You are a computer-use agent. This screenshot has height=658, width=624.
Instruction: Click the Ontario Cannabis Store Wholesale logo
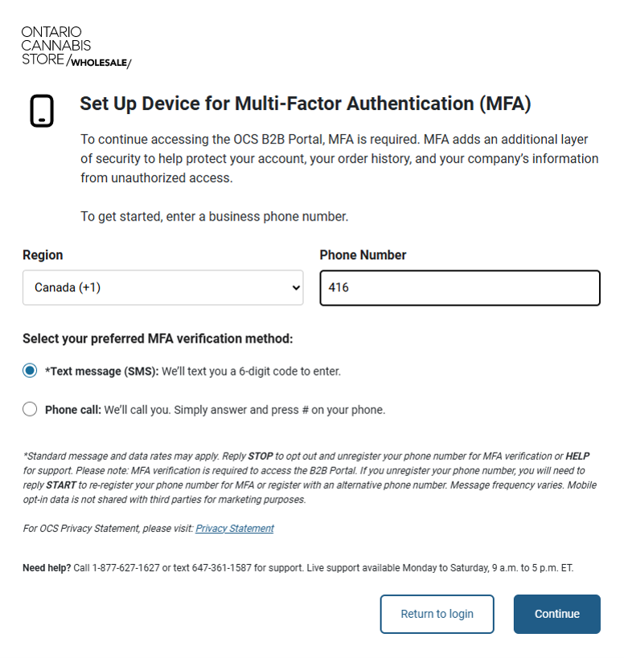pos(76,47)
